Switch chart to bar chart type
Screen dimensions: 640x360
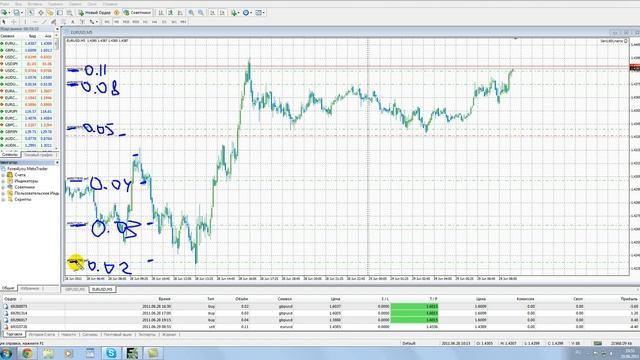[161, 13]
